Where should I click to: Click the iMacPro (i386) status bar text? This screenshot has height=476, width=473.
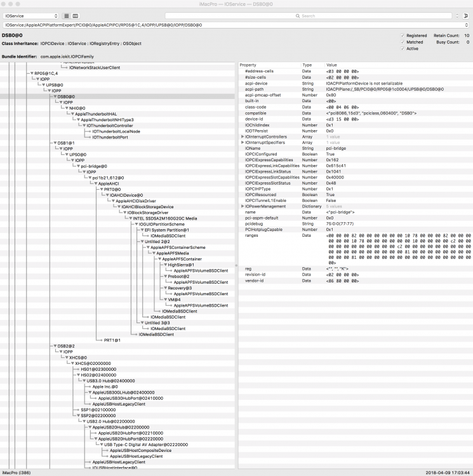click(17, 473)
